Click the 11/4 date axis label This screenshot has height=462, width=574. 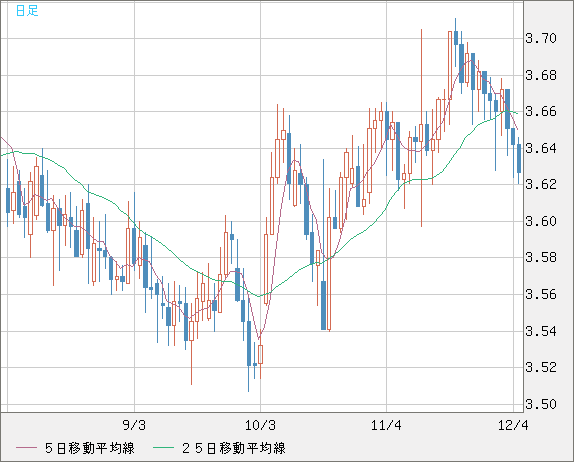pos(386,425)
